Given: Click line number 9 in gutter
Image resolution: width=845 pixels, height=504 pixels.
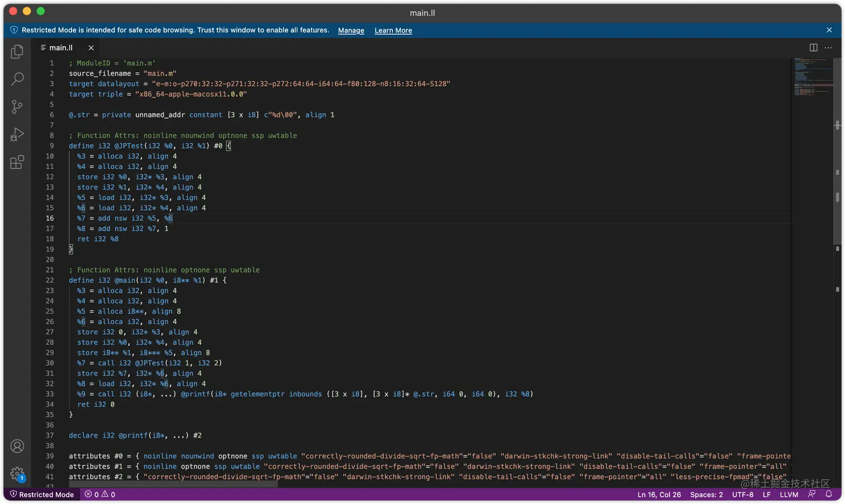Looking at the screenshot, I should pos(52,146).
